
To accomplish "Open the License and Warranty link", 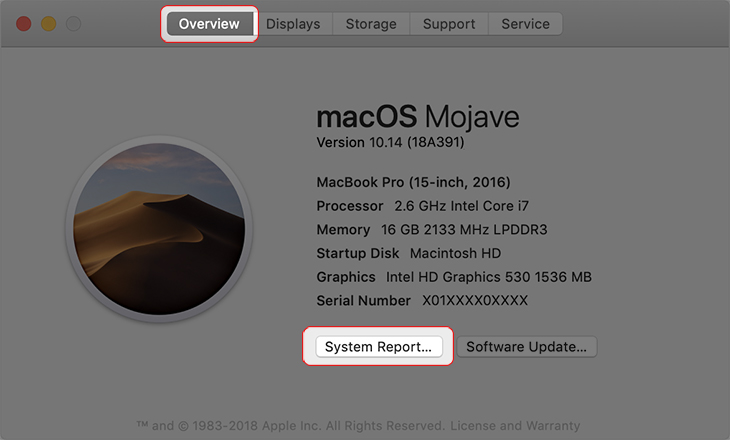I will coord(515,426).
